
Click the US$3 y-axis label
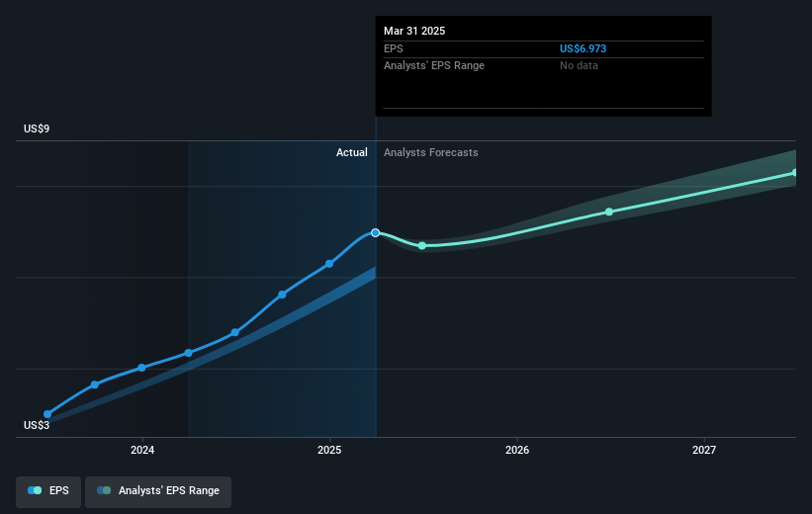(37, 425)
